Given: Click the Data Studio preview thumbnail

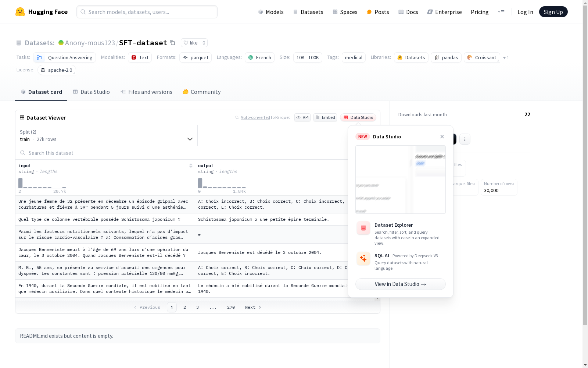Looking at the screenshot, I should [x=401, y=180].
